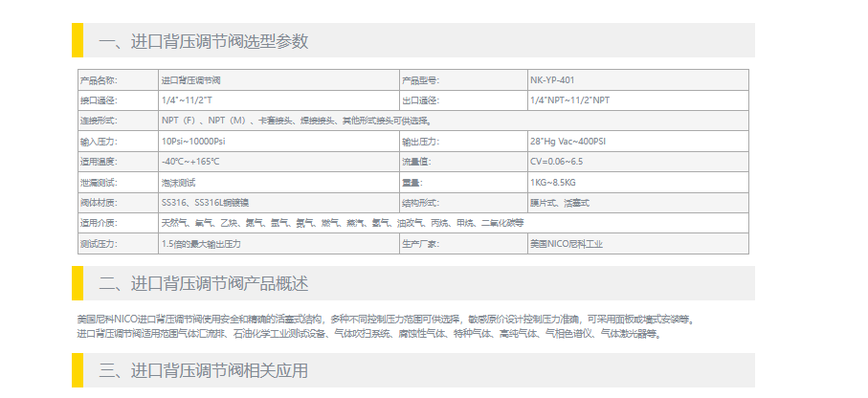The width and height of the screenshot is (868, 398).
Task: Click the inlet size value 1/4"~11/2"T
Action: click(187, 99)
